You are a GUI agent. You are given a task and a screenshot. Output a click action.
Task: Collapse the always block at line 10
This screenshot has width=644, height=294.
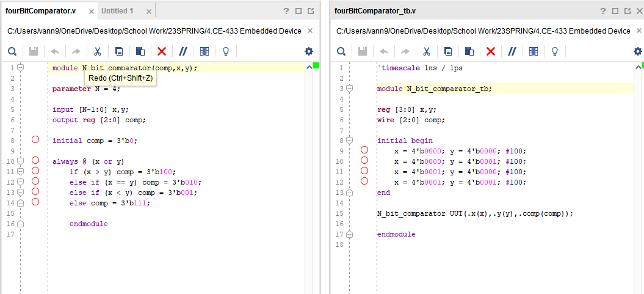click(x=20, y=161)
